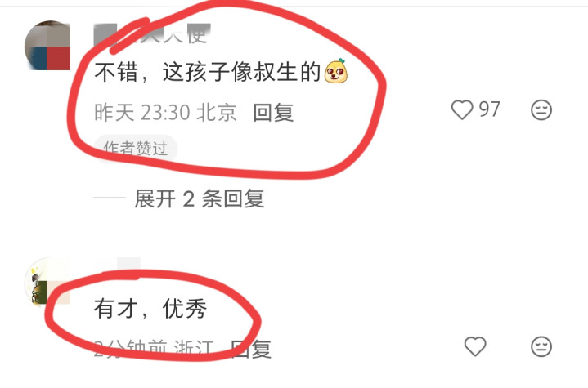588x388 pixels.
Task: Like the 有才，优秀 comment
Action: [475, 346]
